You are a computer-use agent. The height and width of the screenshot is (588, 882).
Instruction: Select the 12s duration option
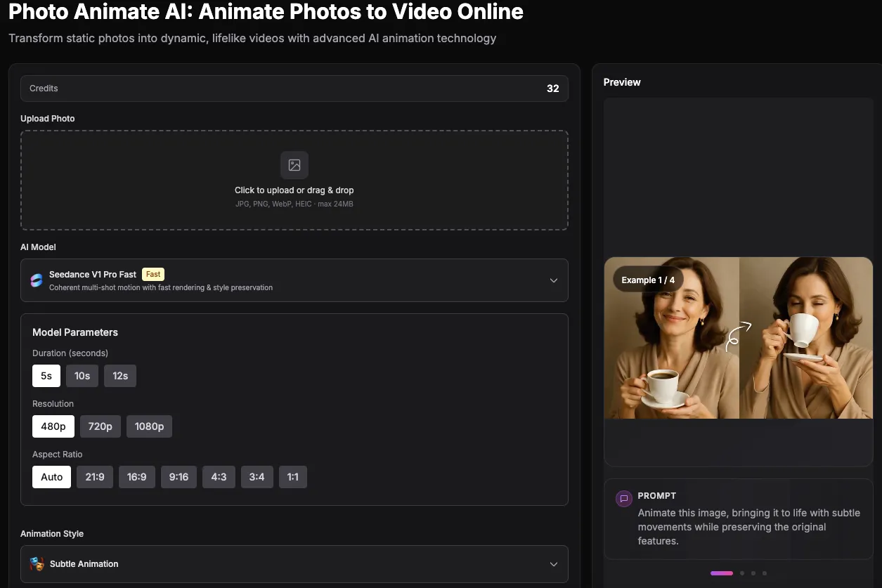click(119, 375)
